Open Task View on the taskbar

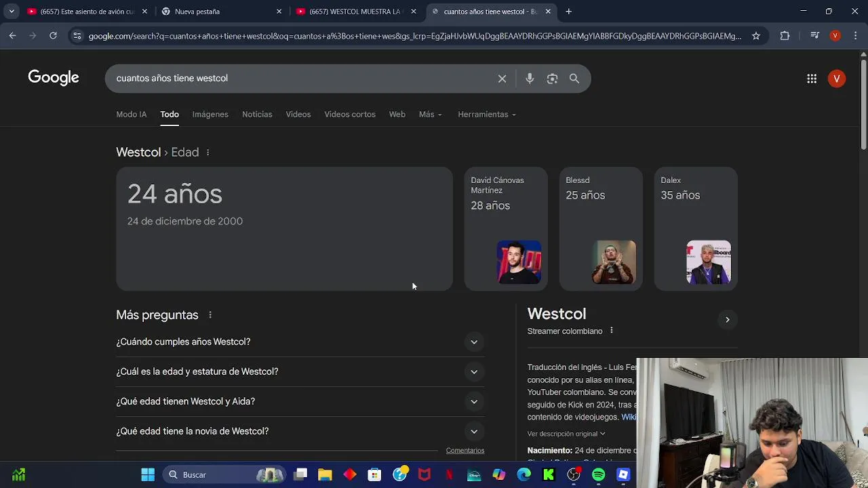(300, 474)
